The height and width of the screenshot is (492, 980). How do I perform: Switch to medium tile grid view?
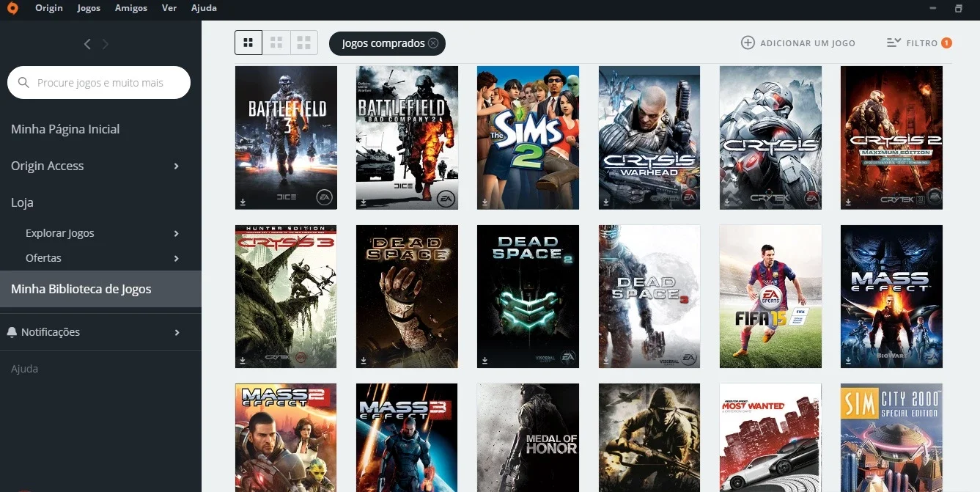pyautogui.click(x=276, y=43)
